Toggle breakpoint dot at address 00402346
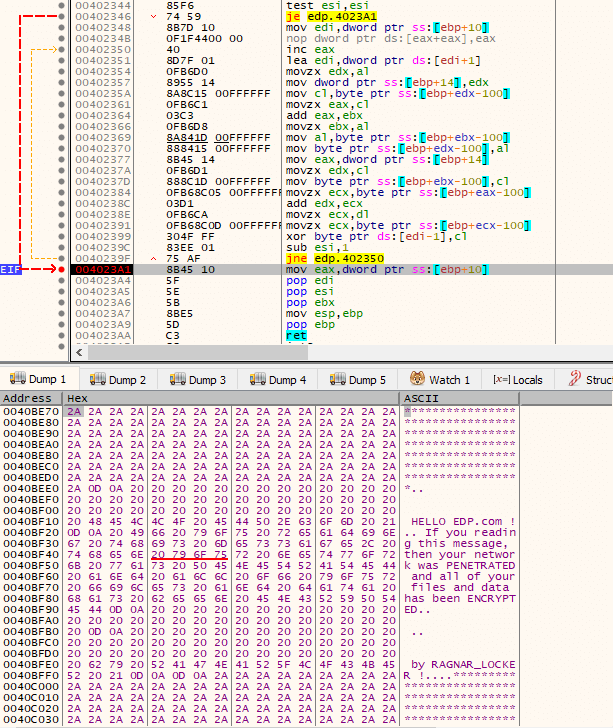 click(x=61, y=16)
